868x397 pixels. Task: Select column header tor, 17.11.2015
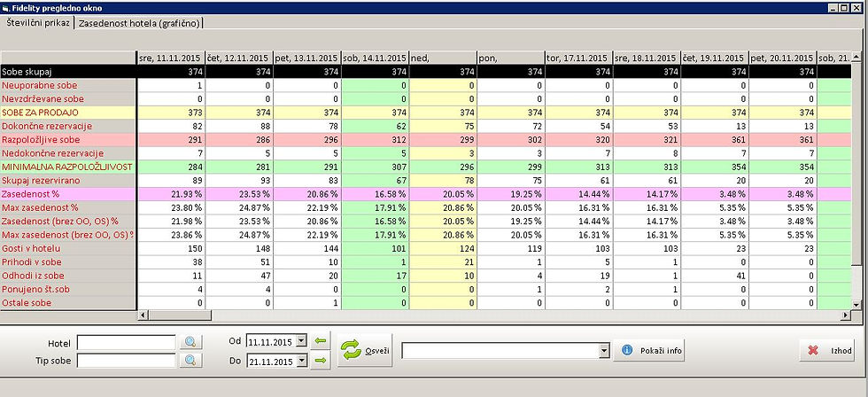click(x=578, y=58)
